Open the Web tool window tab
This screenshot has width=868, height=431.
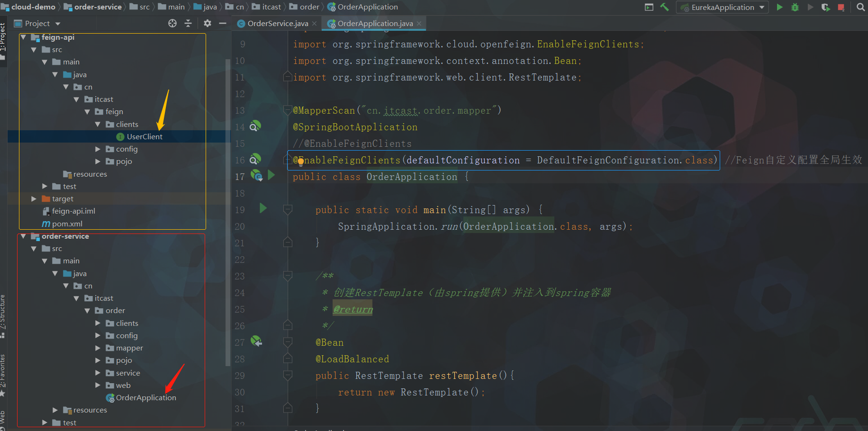(x=3, y=420)
